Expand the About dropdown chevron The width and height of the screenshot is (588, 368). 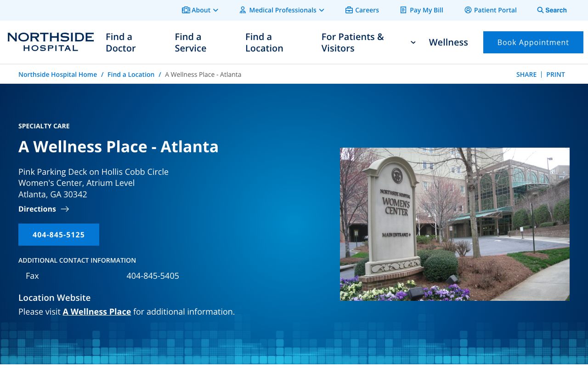tap(215, 10)
